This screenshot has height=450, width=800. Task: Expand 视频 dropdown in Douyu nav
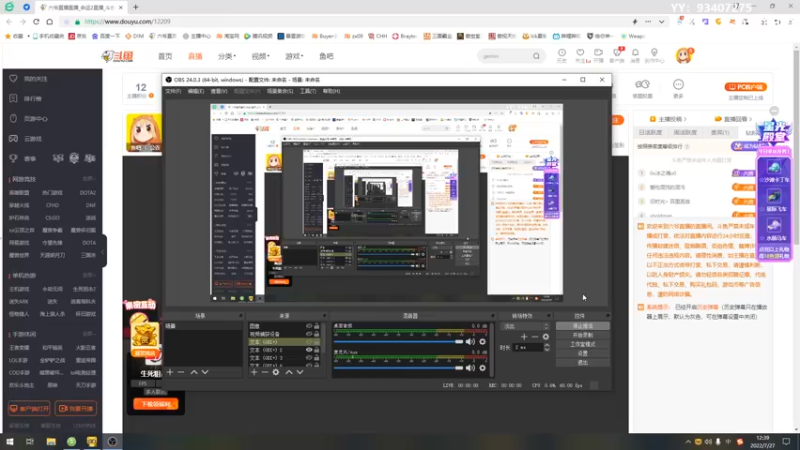(260, 56)
